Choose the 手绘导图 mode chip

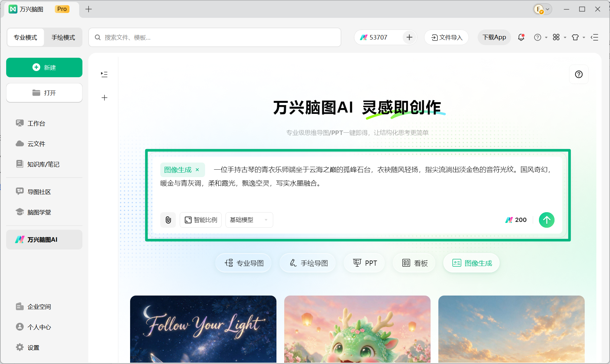pyautogui.click(x=308, y=263)
